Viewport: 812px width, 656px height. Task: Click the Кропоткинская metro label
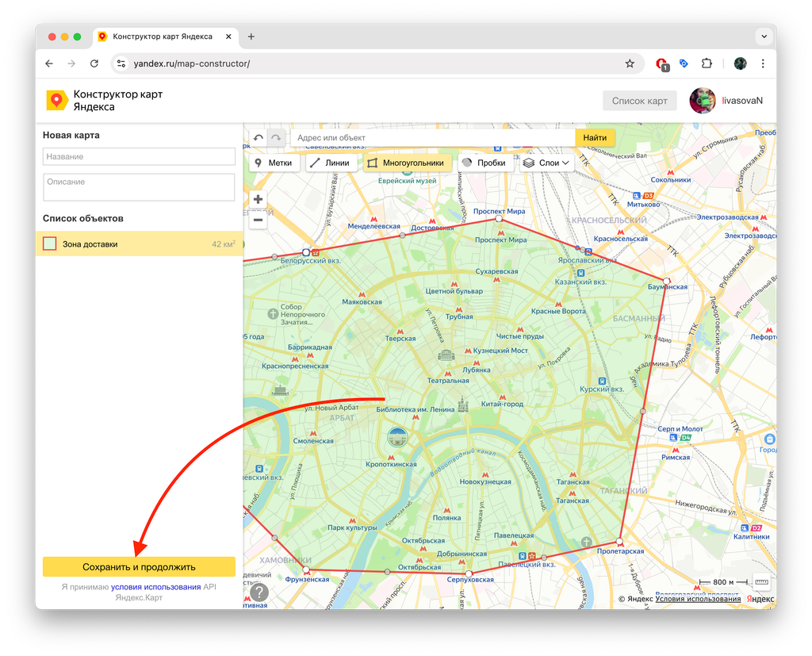click(x=391, y=464)
